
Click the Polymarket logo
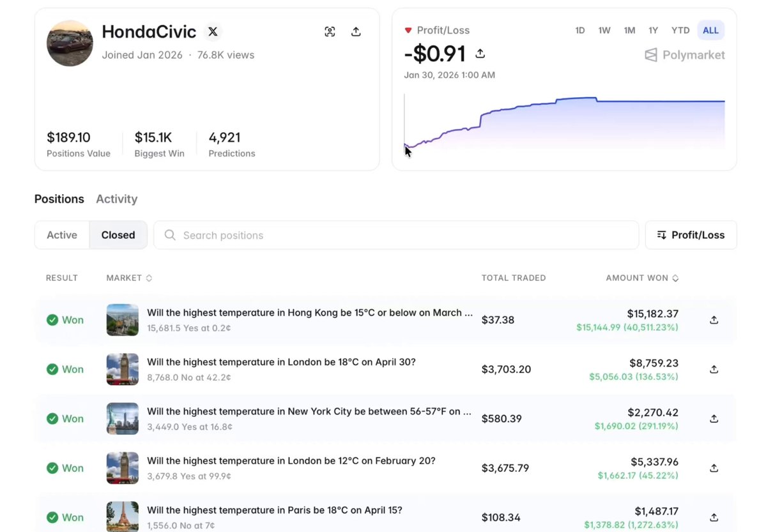click(684, 55)
